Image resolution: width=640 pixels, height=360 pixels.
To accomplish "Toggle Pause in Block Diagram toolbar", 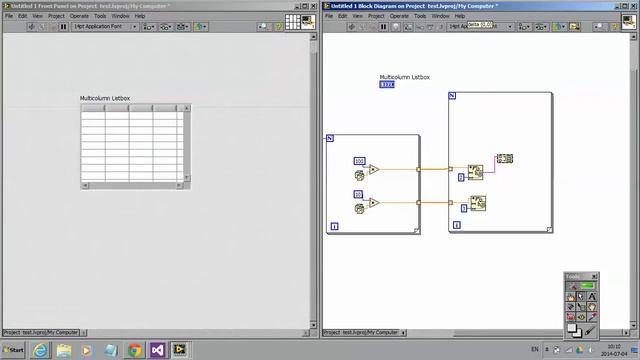I will (x=383, y=27).
